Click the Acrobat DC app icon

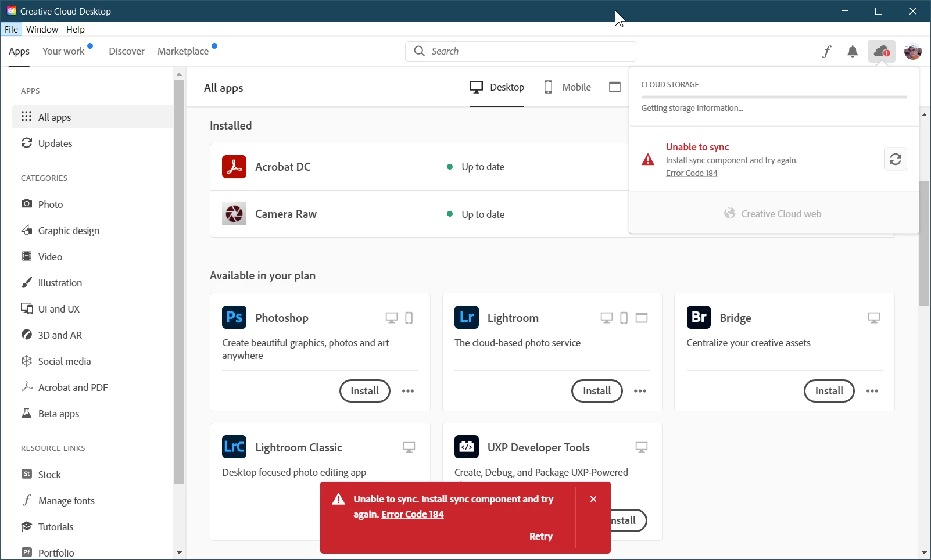coord(234,167)
